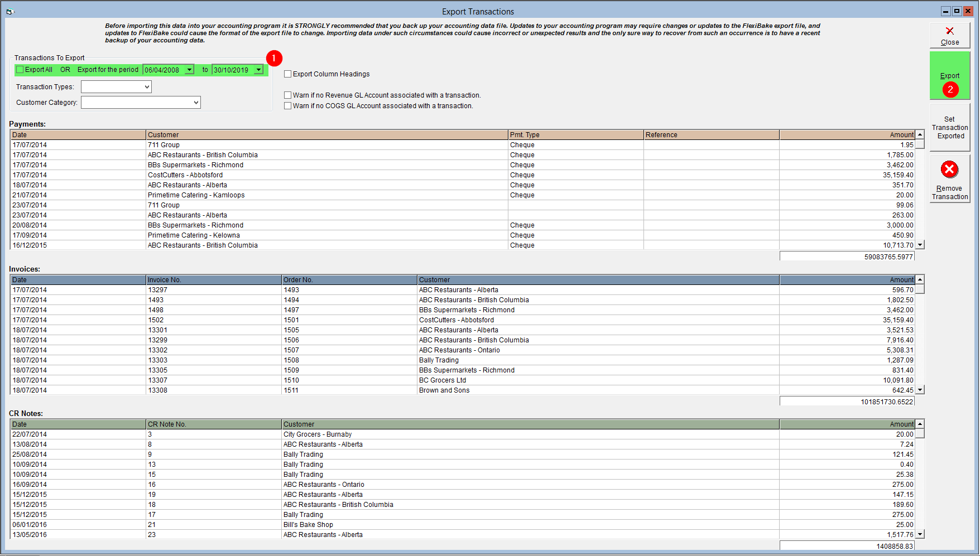Click the green Export button
Viewport: 980px width, 556px height.
point(950,75)
